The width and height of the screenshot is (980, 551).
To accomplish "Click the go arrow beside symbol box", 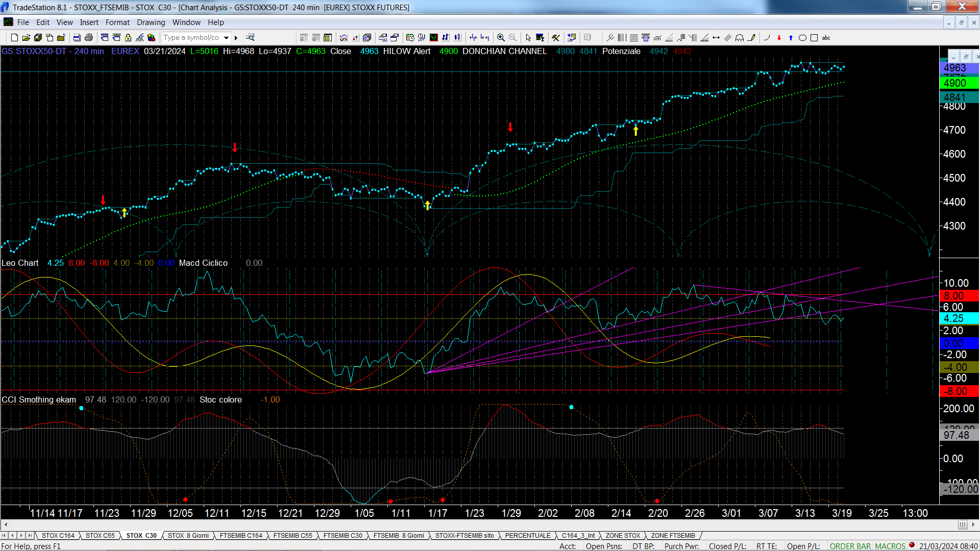I will 236,38.
